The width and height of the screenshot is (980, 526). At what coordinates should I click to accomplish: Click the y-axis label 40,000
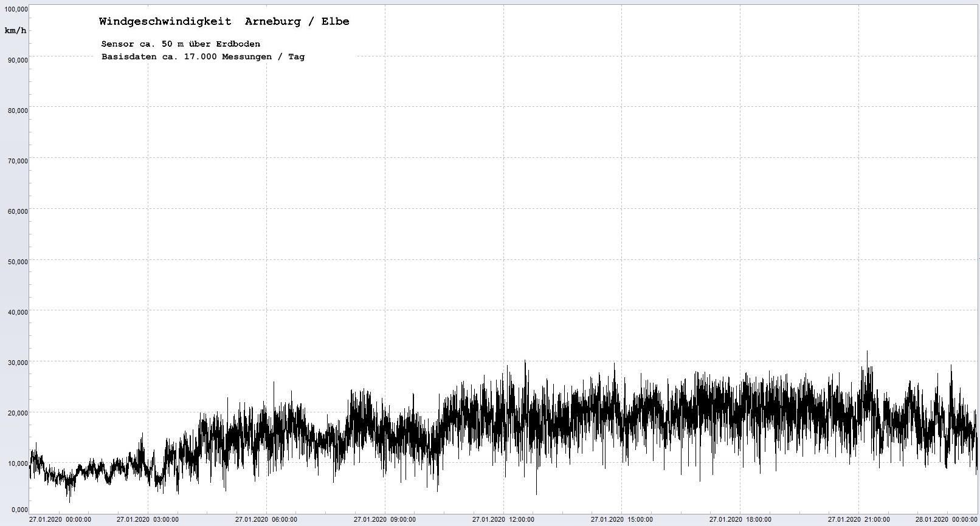pyautogui.click(x=18, y=312)
